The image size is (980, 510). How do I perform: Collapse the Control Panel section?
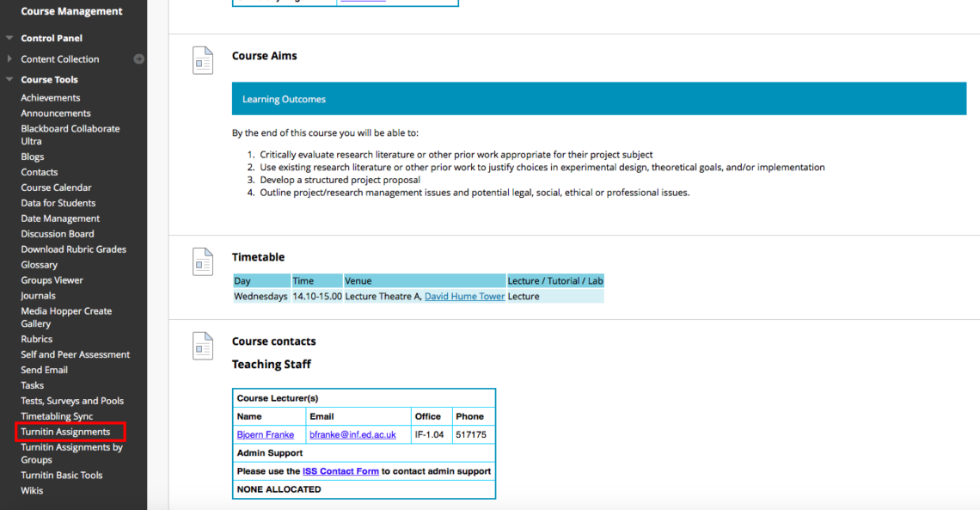click(8, 37)
